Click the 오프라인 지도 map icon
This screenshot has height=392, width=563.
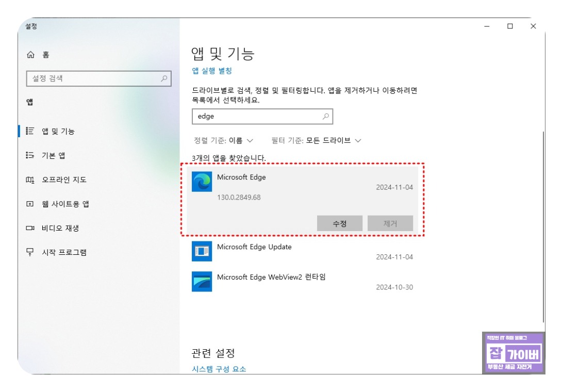pyautogui.click(x=30, y=179)
